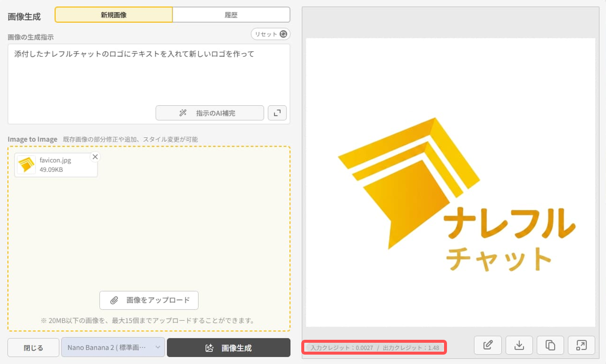Open the generated image in expanded view
Screen dimensions: 606x364
(581, 345)
